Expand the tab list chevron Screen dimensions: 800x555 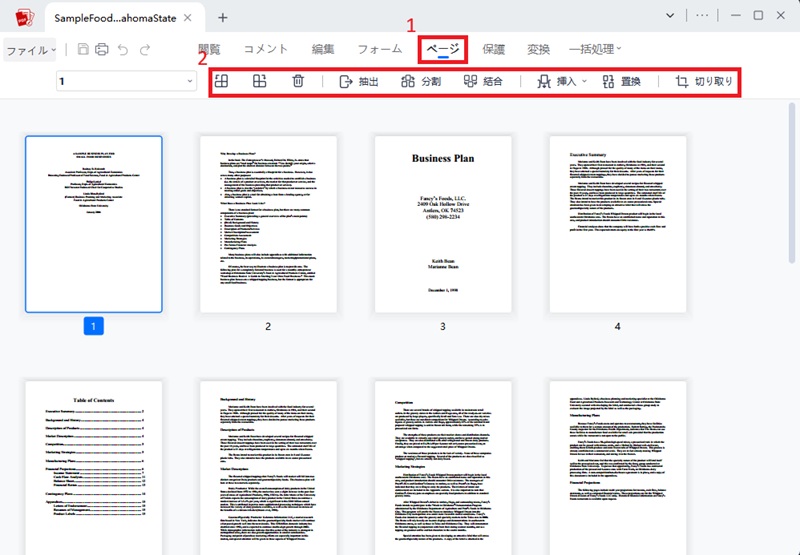pos(670,15)
